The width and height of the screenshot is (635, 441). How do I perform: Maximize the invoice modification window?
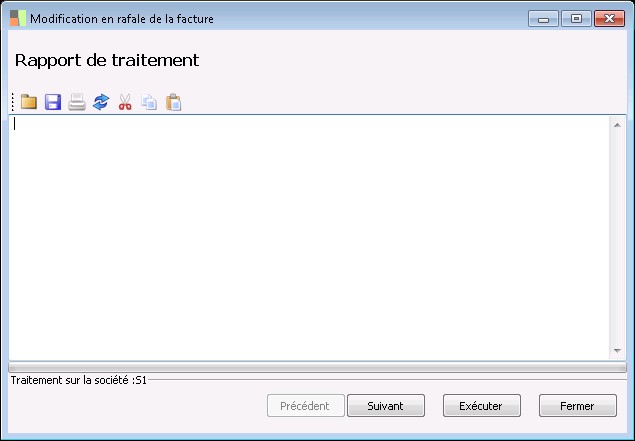click(576, 19)
